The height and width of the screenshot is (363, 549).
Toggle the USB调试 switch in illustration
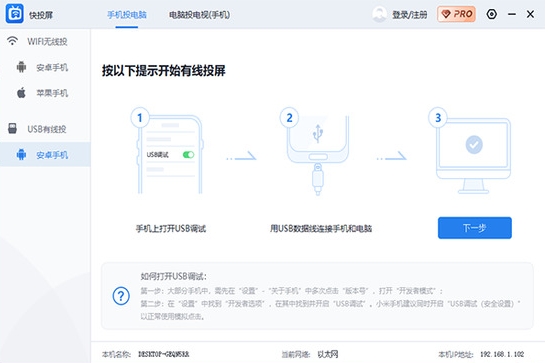coord(188,154)
